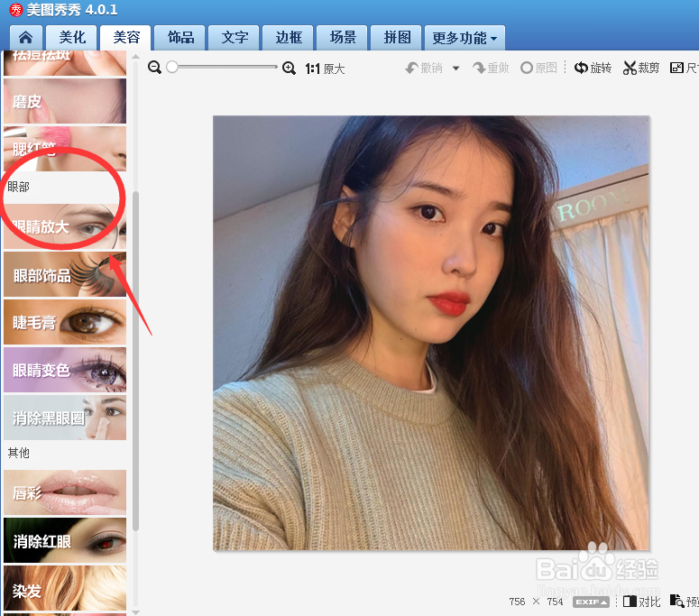Screen dimensions: 699x616
Task: Select the 裁剪 crop tool
Action: [641, 68]
